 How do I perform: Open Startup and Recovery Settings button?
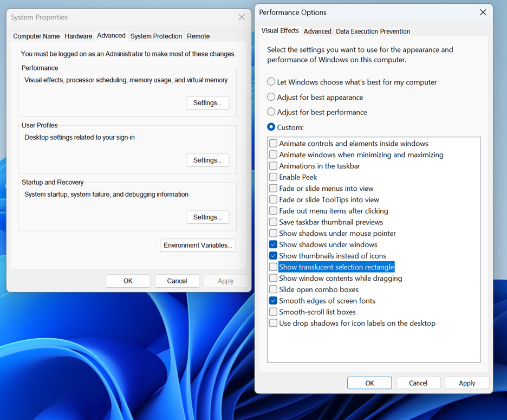tap(207, 217)
